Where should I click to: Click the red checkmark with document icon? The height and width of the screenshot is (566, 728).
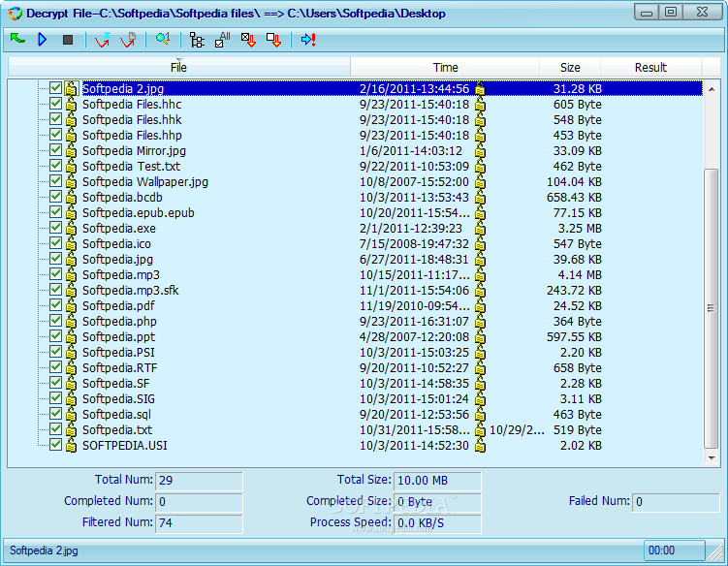coord(128,40)
